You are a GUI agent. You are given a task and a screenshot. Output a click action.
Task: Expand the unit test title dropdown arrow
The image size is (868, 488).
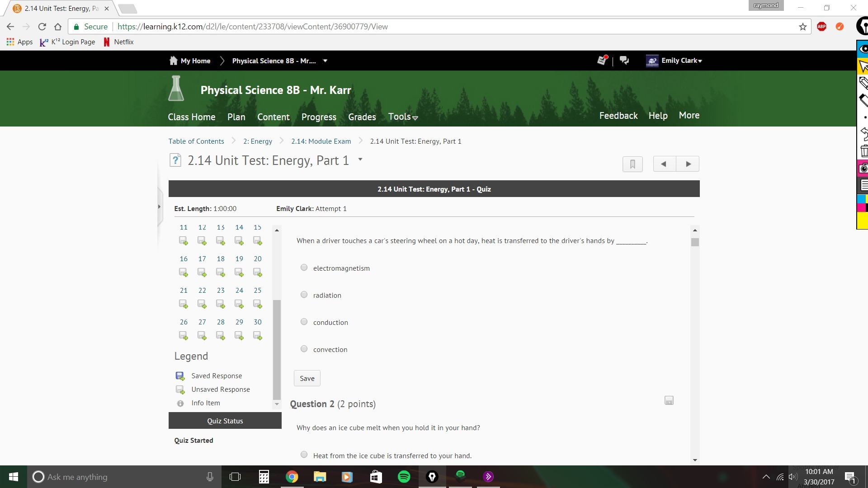pos(360,160)
